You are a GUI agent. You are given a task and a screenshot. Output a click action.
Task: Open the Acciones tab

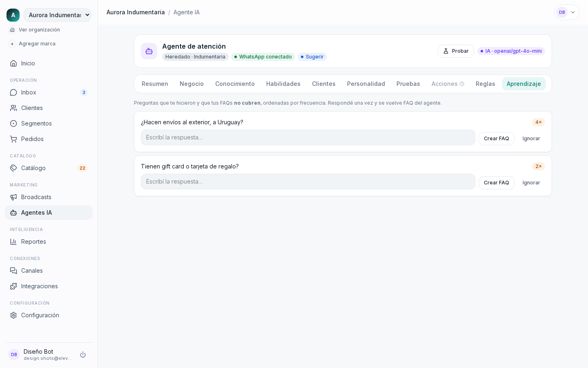click(x=448, y=84)
